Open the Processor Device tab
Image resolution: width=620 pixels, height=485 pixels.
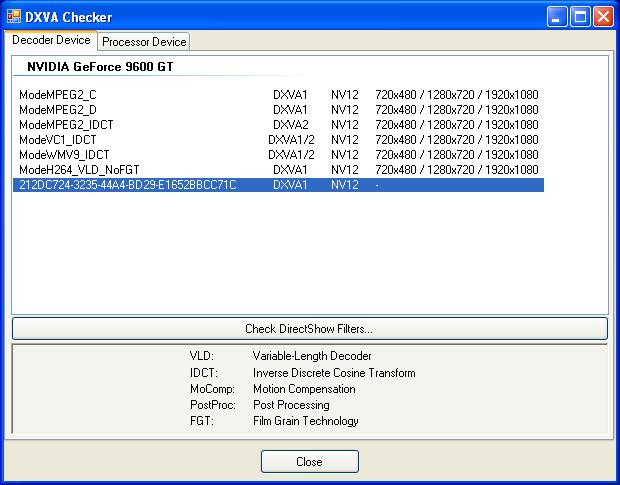[x=144, y=42]
